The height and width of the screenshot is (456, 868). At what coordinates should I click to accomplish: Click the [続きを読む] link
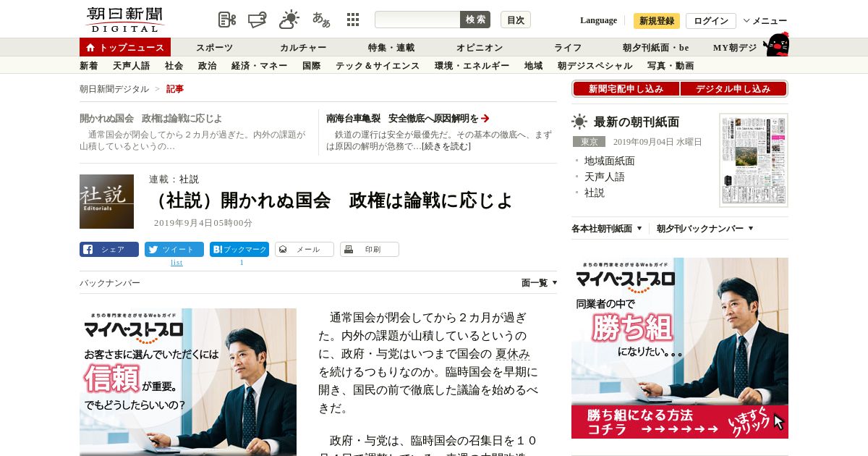pos(446,146)
